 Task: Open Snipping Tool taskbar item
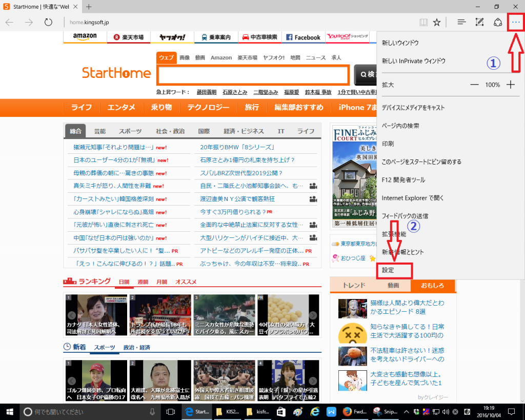[x=385, y=412]
